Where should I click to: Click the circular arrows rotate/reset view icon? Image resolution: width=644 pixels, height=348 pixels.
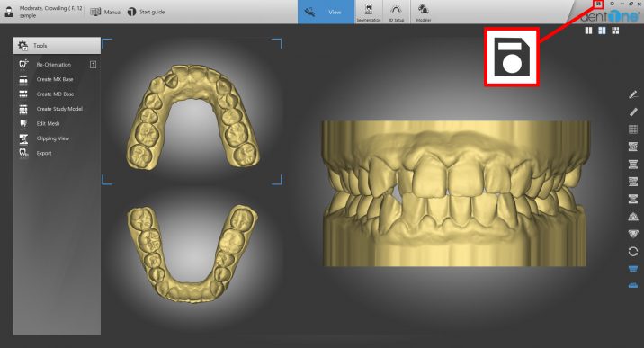click(633, 251)
